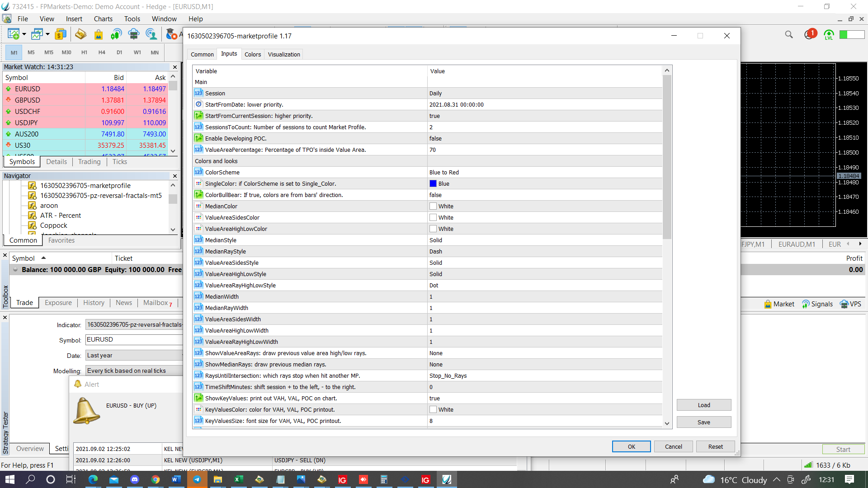Click the connection bars icon in status bar
868x488 pixels.
[808, 465]
